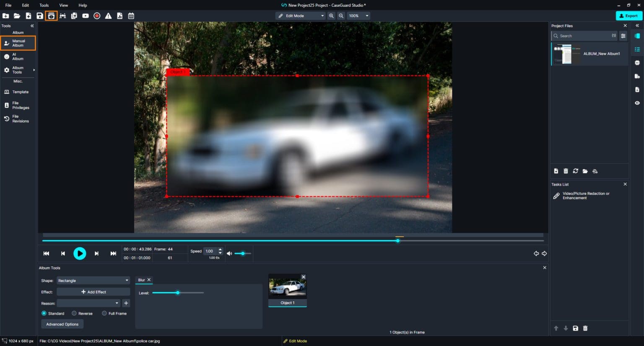This screenshot has width=644, height=346.
Task: Switch to the Blur effect tab
Action: pyautogui.click(x=142, y=280)
